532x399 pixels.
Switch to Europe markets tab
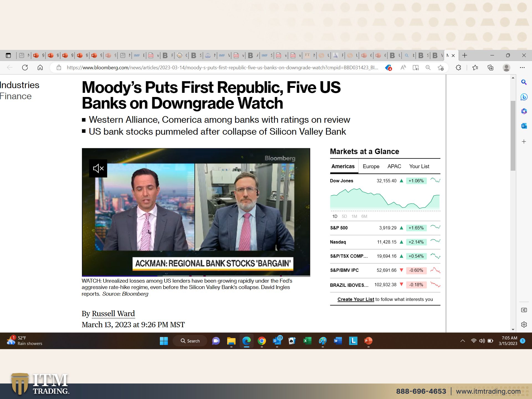point(371,166)
